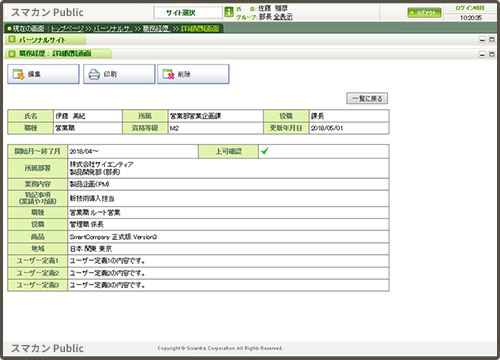This screenshot has height=360, width=500.
Task: Select the 氏名 label cell
Action: (31, 116)
